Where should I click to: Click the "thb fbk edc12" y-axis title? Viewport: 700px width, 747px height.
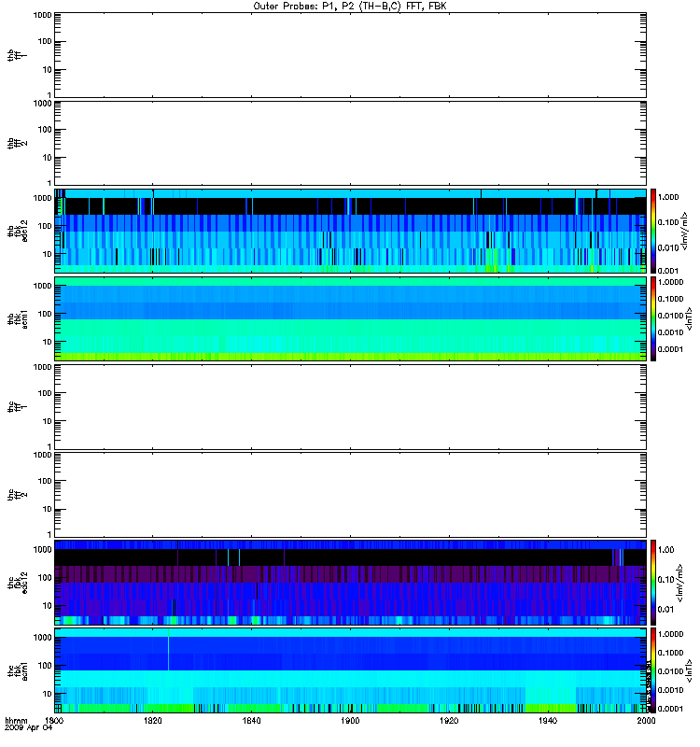18,231
